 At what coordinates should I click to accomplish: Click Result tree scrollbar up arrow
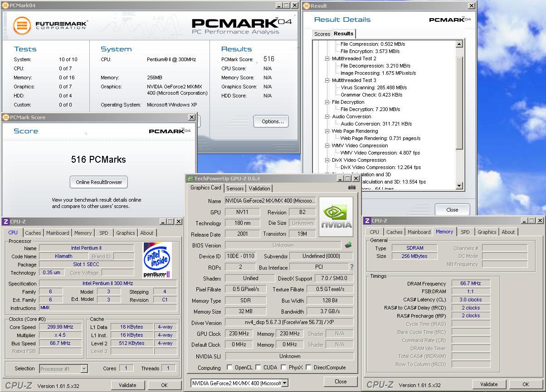pyautogui.click(x=459, y=44)
